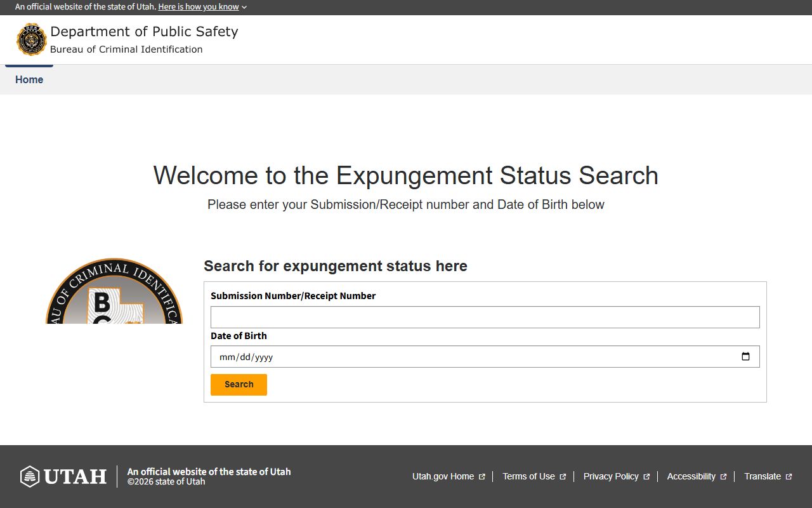The width and height of the screenshot is (812, 508).
Task: Select the Date of Birth date field
Action: click(485, 357)
